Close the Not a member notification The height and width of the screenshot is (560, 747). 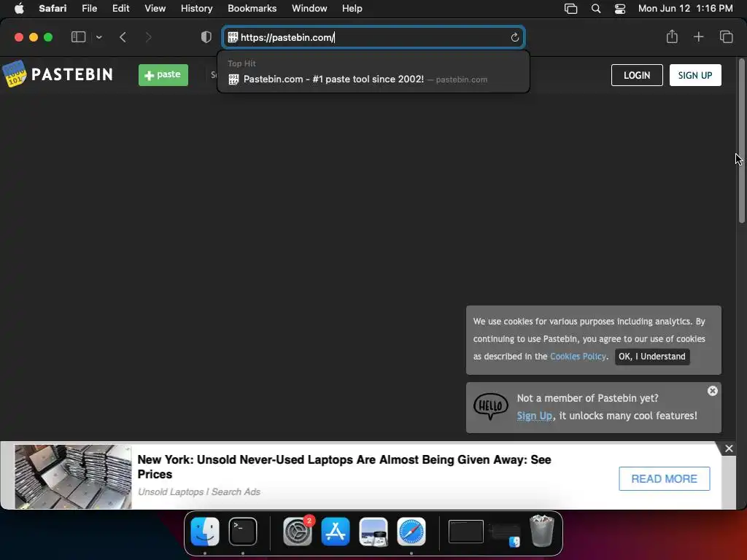(x=712, y=391)
